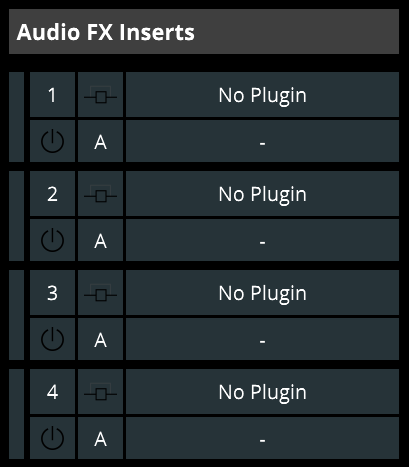This screenshot has width=409, height=467.
Task: Open the No Plugin selector for insert 4
Action: pyautogui.click(x=262, y=392)
